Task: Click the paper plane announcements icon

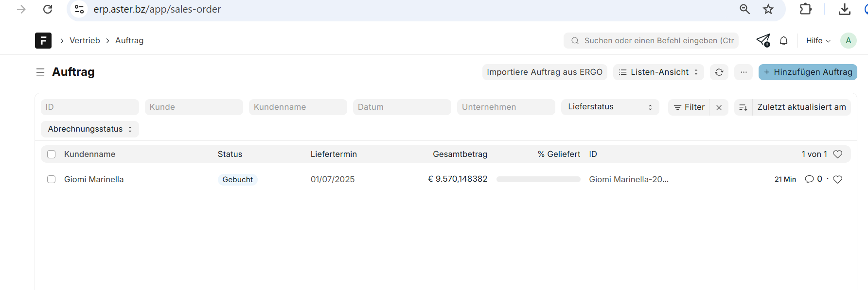Action: point(763,40)
